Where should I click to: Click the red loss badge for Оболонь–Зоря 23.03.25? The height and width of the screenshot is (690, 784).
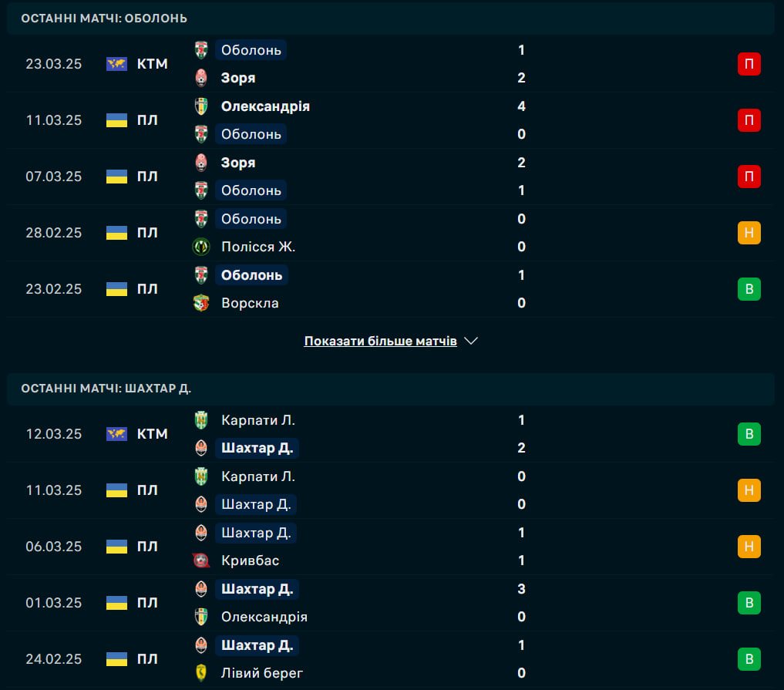click(749, 64)
